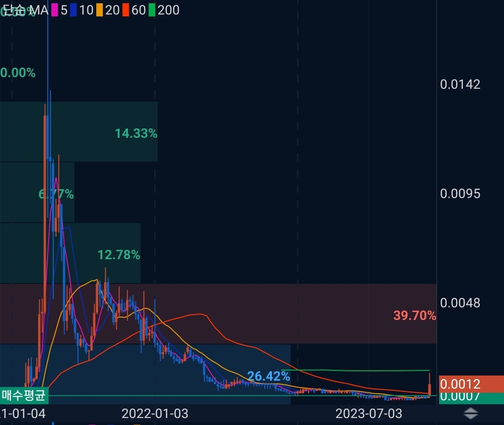Open the 0.0012 current price tag
Image resolution: width=504 pixels, height=425 pixels.
pyautogui.click(x=460, y=384)
